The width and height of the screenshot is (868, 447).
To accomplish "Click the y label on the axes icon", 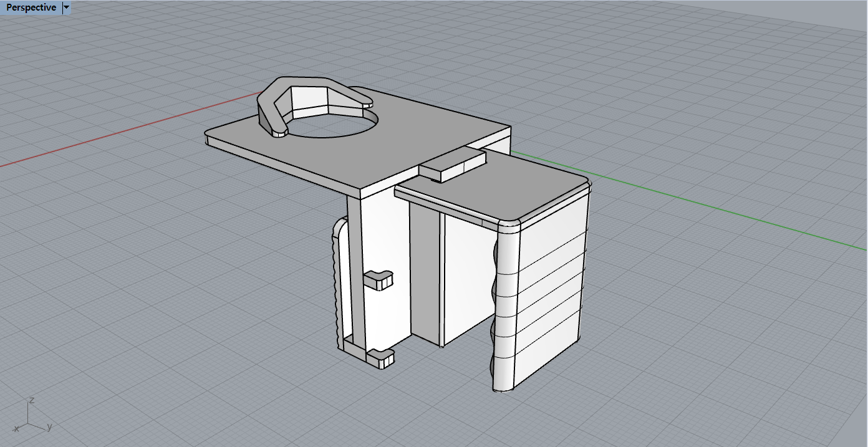I will click(49, 426).
